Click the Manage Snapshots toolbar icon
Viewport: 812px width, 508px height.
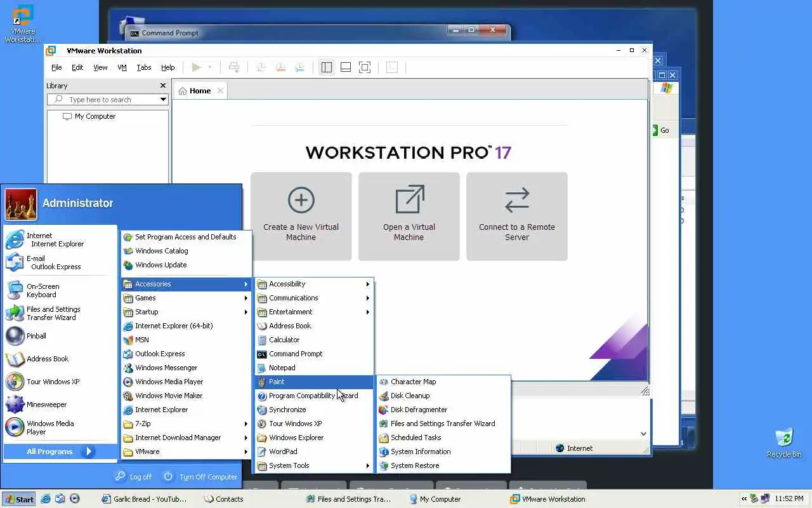click(x=300, y=67)
